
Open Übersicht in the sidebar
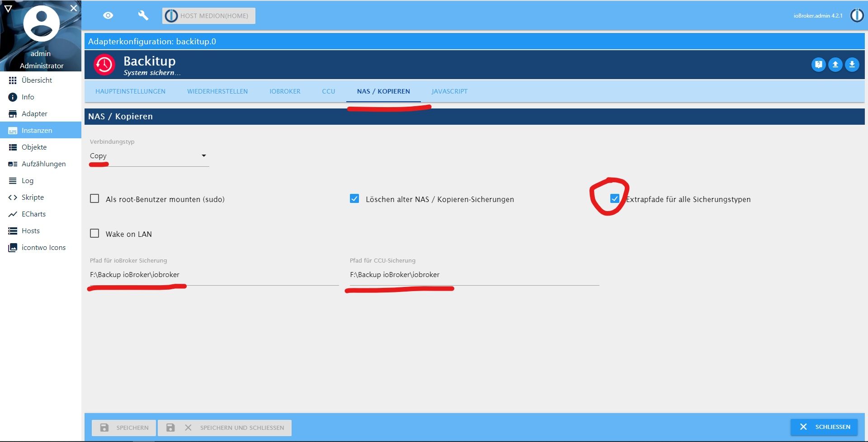click(x=41, y=80)
